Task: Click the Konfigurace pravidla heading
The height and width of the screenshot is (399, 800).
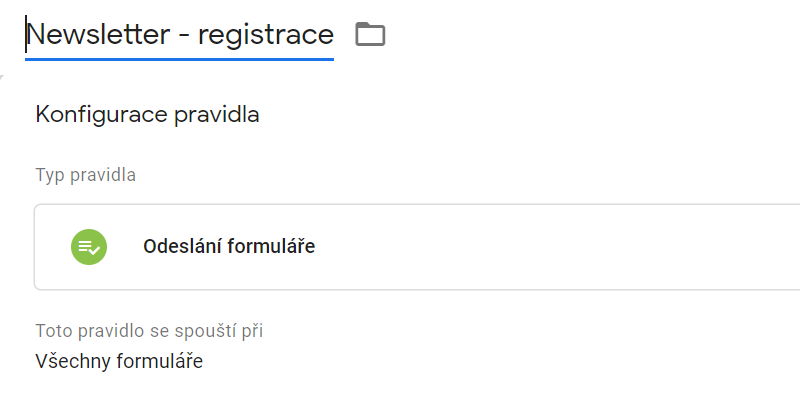Action: coord(147,115)
